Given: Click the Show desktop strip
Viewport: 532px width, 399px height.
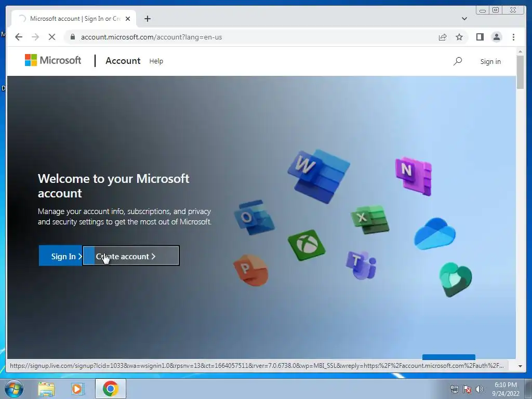Looking at the screenshot, I should point(528,389).
